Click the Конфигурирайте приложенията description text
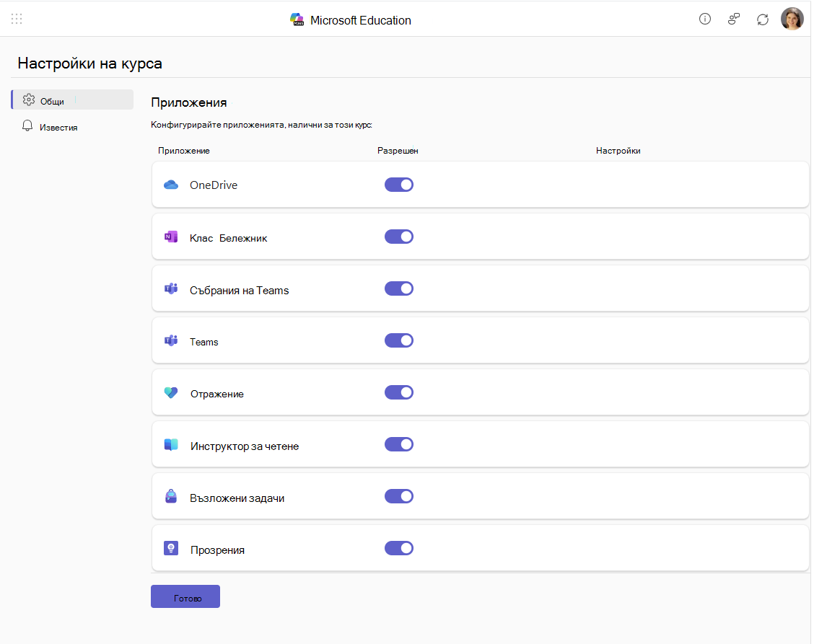 click(x=262, y=125)
